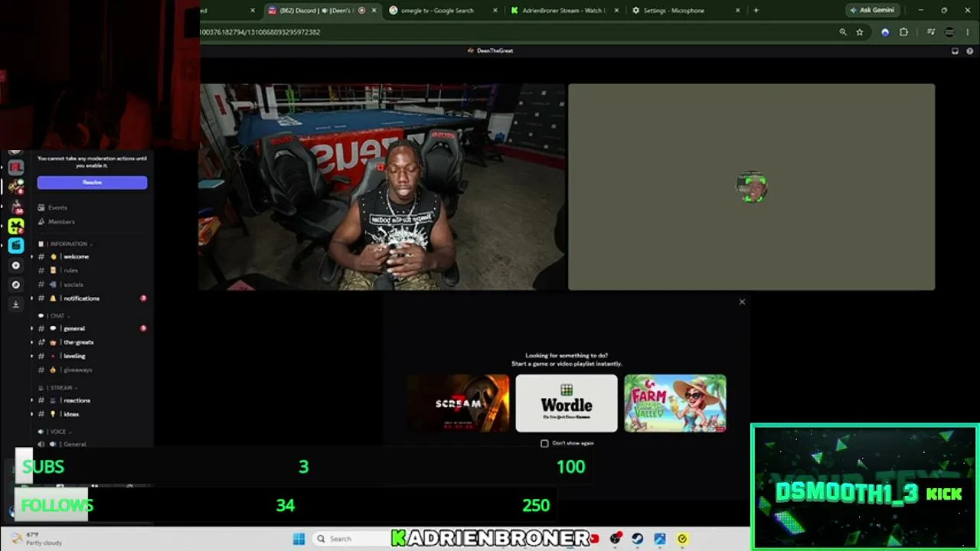Click the taskbar Search box
Screen dimensions: 980x551
(351, 539)
